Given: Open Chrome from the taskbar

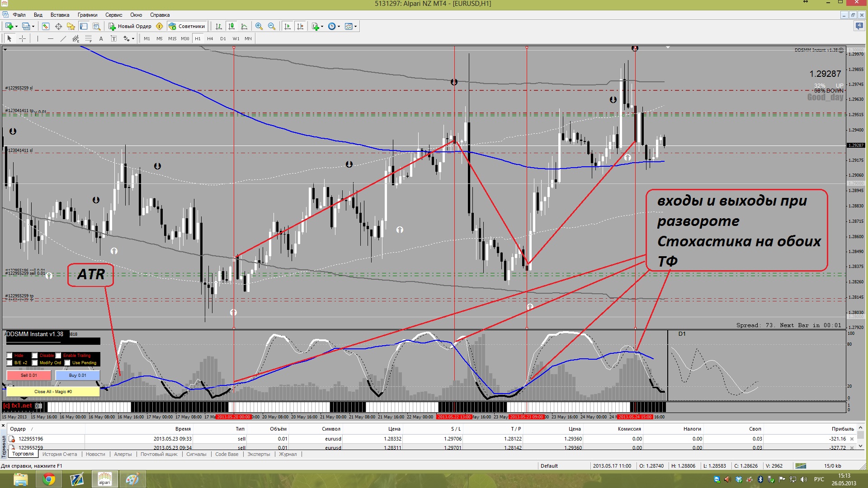Looking at the screenshot, I should (x=49, y=479).
